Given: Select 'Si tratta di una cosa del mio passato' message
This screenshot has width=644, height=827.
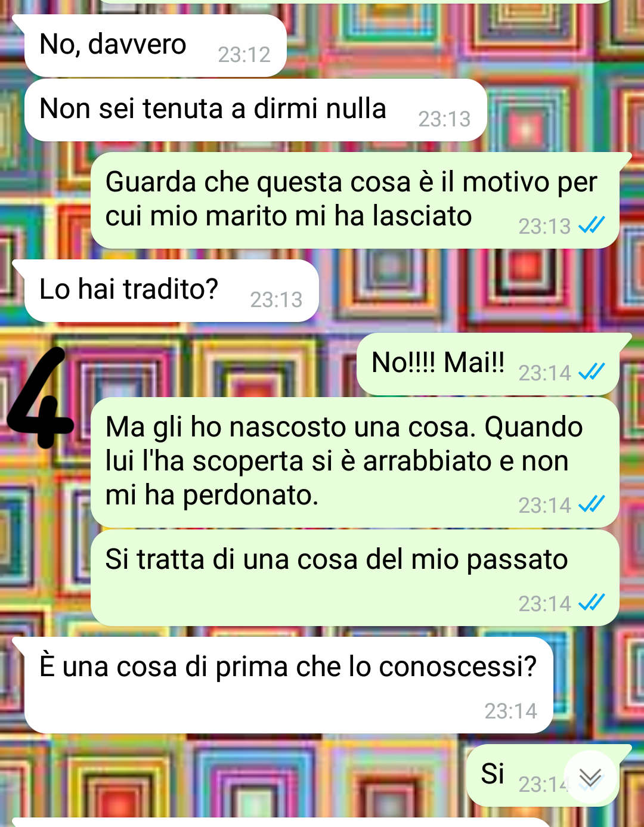Looking at the screenshot, I should (x=355, y=578).
